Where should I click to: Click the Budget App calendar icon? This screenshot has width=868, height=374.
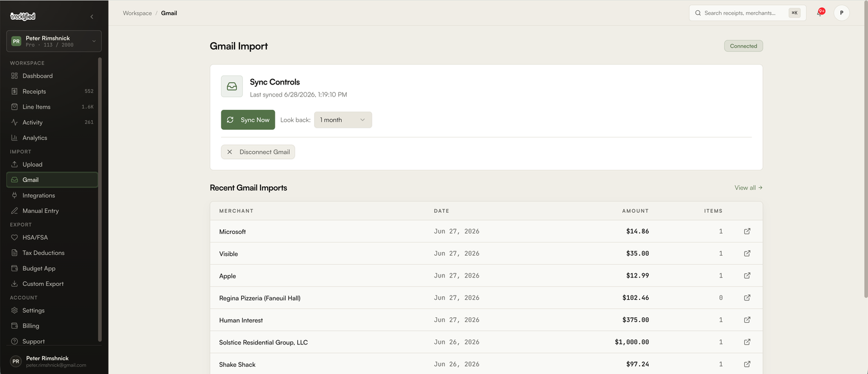coord(14,268)
